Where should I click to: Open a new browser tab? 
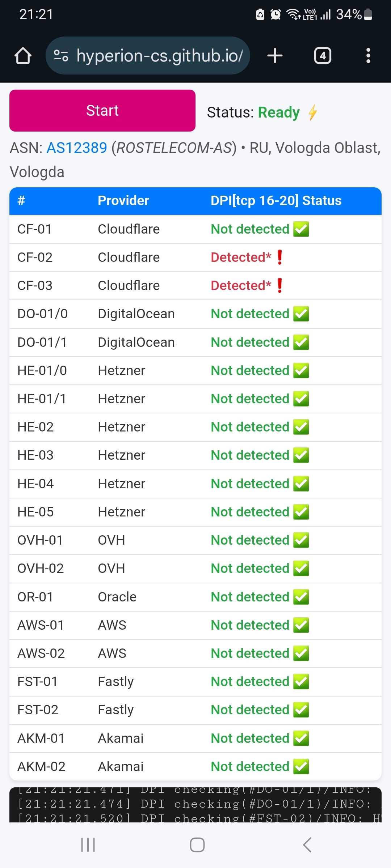coord(275,56)
